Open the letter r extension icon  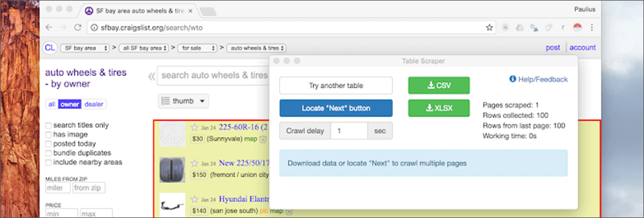562,27
